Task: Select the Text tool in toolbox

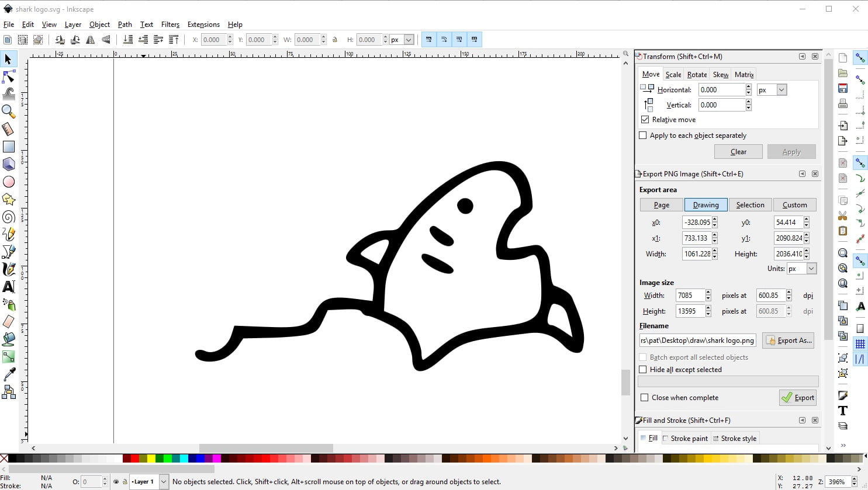Action: (x=9, y=287)
